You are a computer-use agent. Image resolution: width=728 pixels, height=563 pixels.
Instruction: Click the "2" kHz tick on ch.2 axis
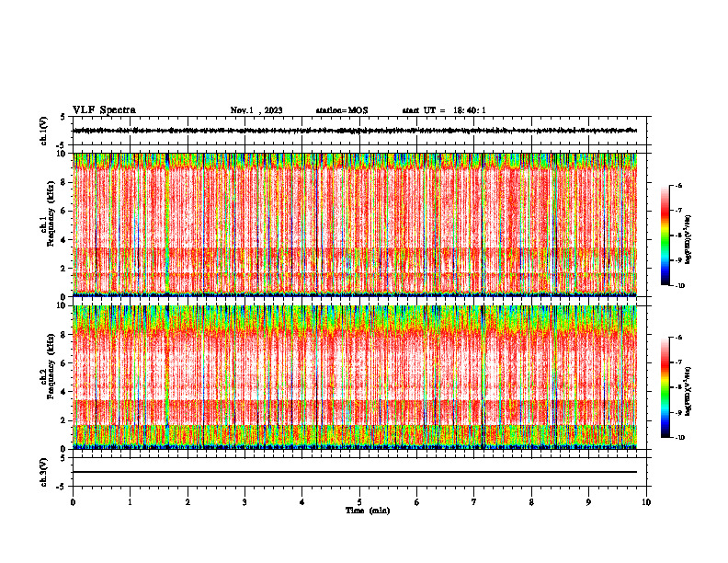pos(64,420)
